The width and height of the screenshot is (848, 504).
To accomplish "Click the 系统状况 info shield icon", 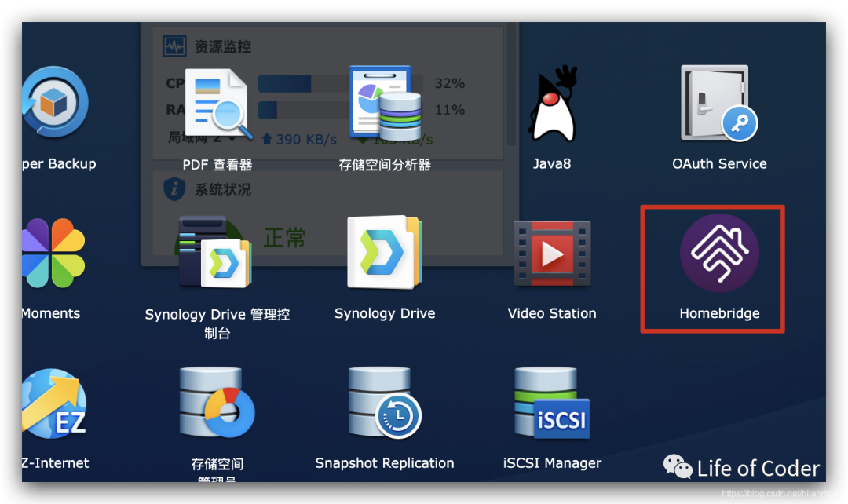I will click(174, 189).
